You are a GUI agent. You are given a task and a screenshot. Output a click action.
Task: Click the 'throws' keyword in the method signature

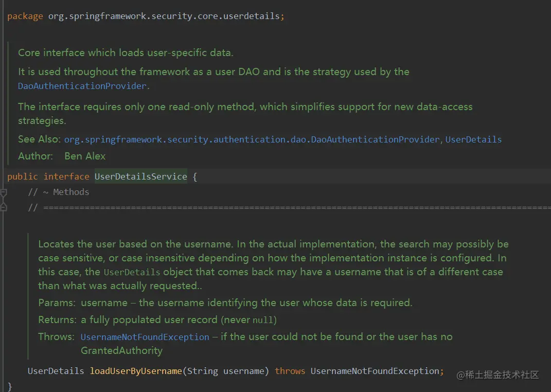click(x=290, y=371)
